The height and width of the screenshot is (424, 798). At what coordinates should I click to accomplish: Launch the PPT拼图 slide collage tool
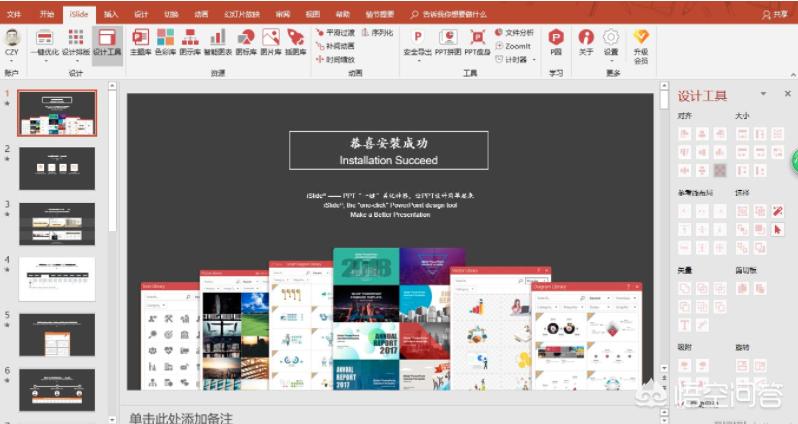[448, 42]
